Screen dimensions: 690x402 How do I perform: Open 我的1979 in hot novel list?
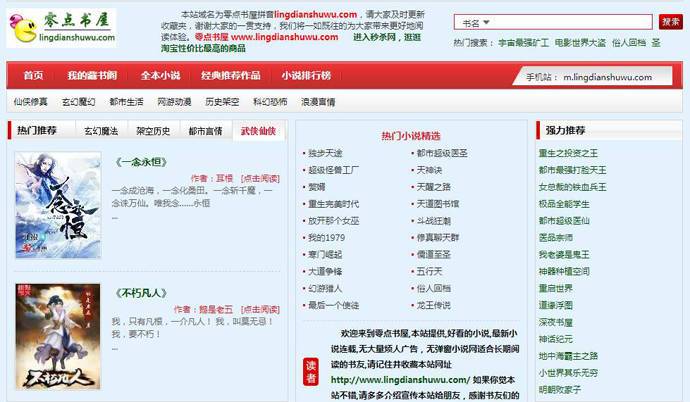point(326,237)
